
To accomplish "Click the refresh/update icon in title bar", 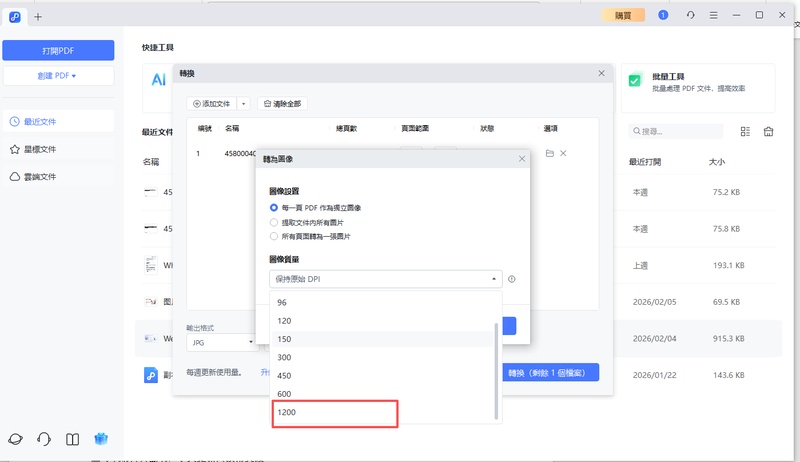I will [690, 15].
